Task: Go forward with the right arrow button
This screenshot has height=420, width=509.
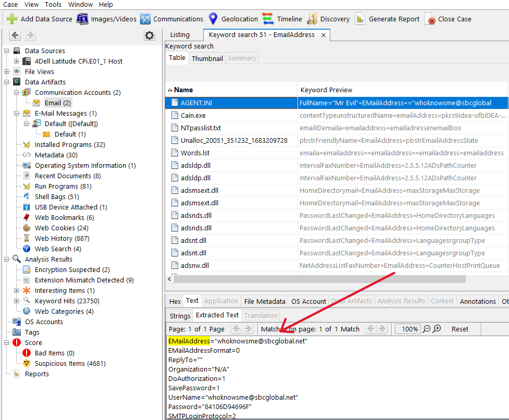Action: pos(30,35)
